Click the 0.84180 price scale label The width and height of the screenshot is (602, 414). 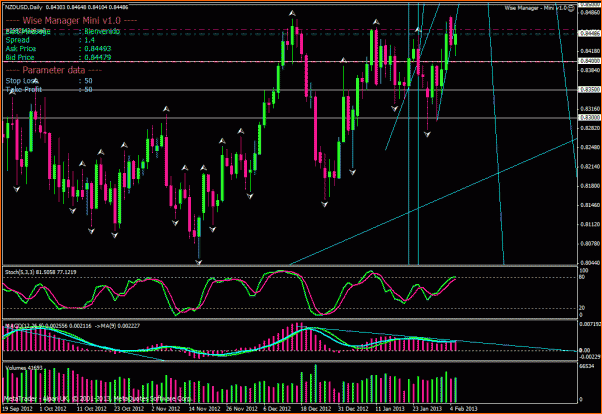[590, 51]
